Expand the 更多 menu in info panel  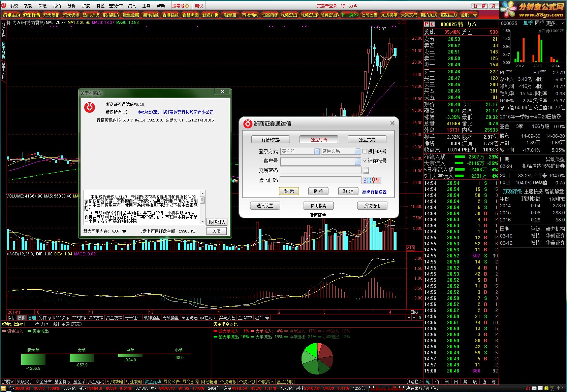[x=552, y=23]
